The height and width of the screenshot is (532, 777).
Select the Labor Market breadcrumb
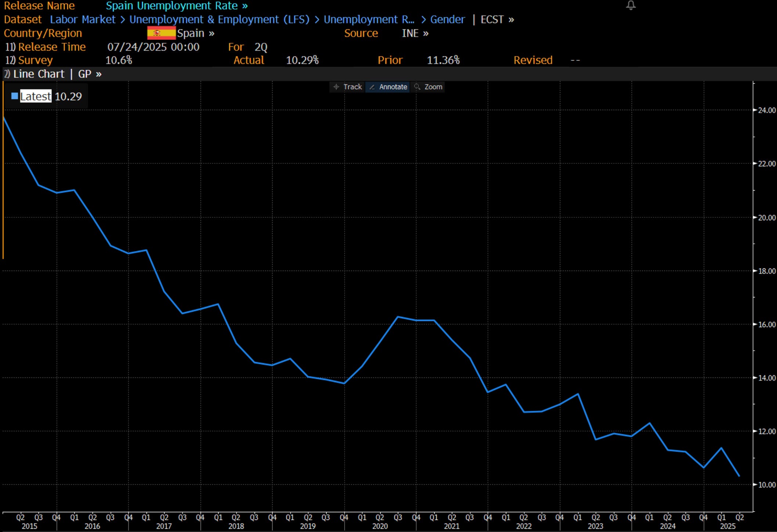pos(82,19)
